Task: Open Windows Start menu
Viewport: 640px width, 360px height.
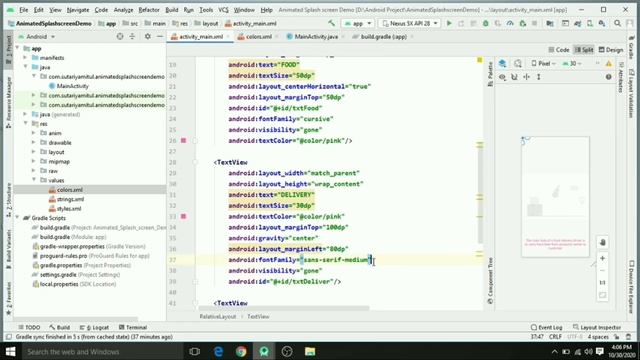Action: click(11, 351)
